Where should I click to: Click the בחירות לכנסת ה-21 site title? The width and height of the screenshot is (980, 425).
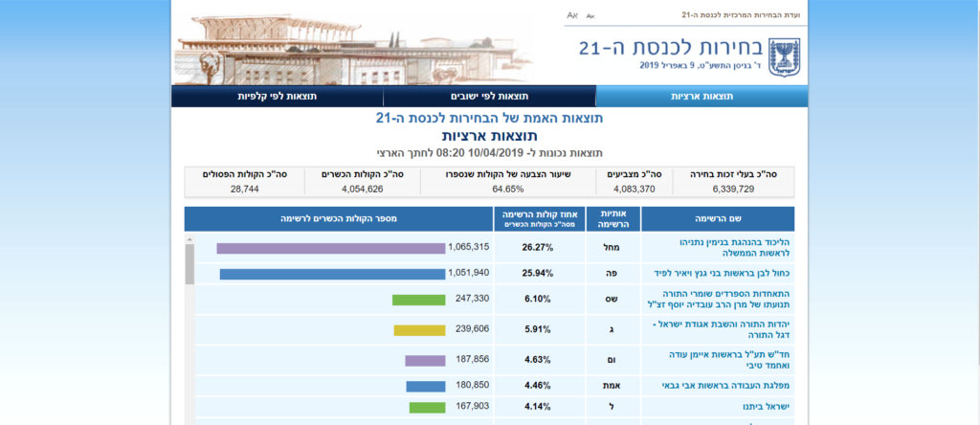671,49
